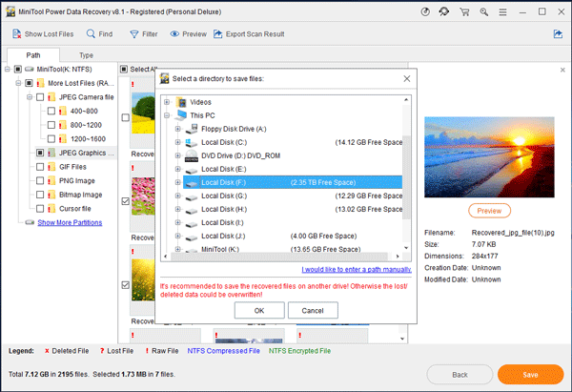Image resolution: width=572 pixels, height=392 pixels.
Task: Check the 800~1200 folder checkbox
Action: [51, 125]
